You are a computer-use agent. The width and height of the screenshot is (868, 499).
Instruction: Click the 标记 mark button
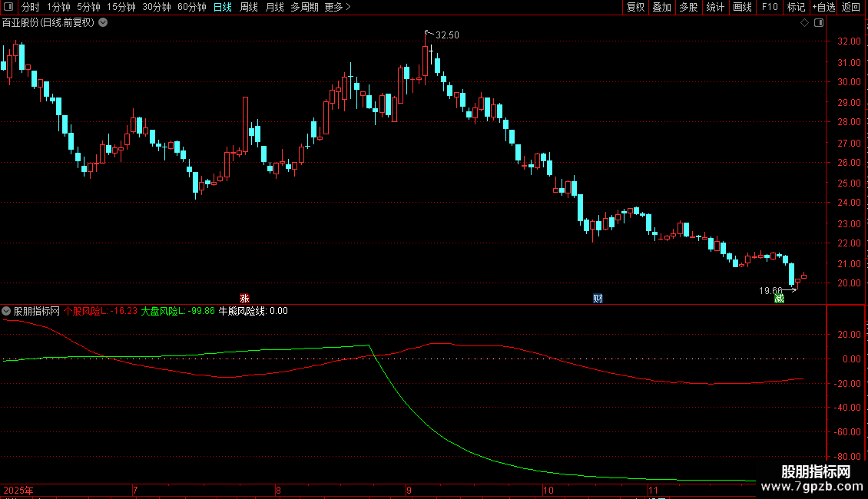[x=796, y=7]
